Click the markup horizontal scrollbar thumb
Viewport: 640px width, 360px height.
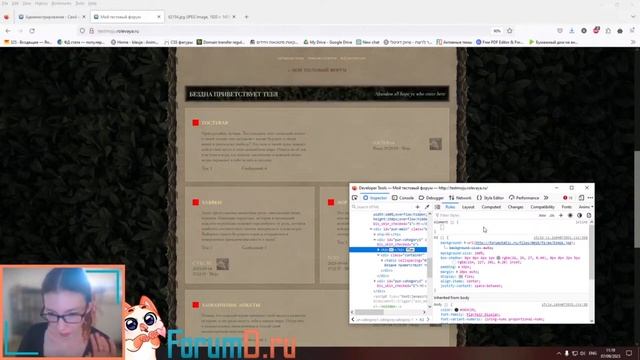point(369,312)
